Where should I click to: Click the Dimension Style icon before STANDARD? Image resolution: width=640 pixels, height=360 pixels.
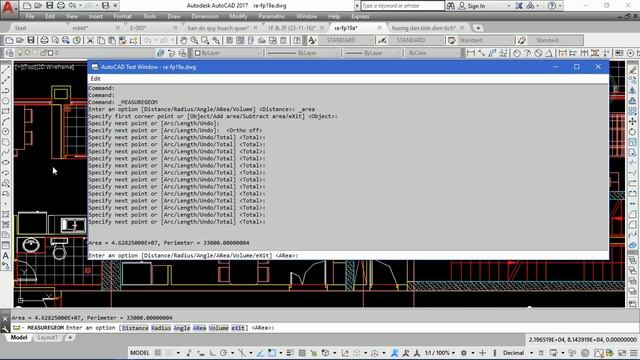(x=382, y=40)
